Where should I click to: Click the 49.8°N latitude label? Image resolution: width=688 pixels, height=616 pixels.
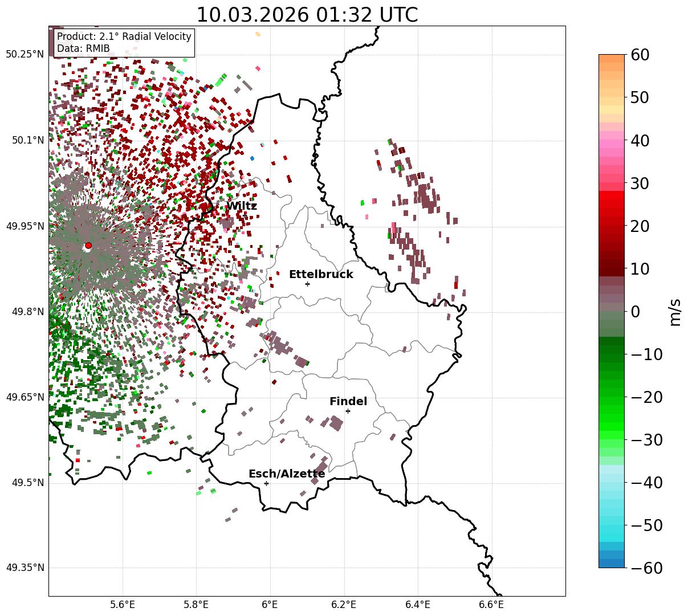[27, 312]
